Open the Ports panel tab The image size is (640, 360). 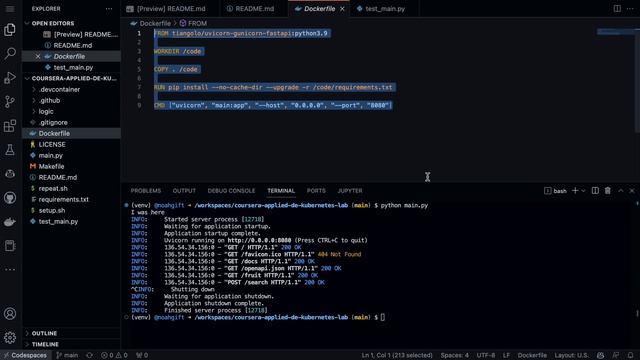[316, 191]
